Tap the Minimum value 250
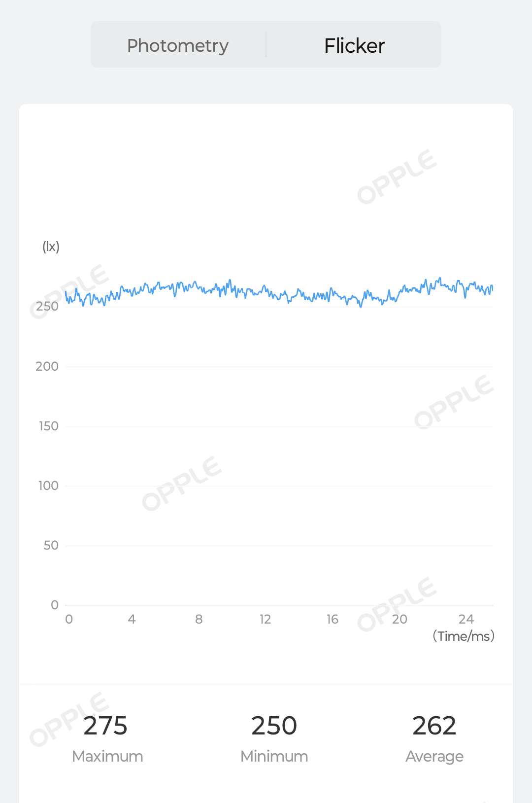 [x=274, y=726]
